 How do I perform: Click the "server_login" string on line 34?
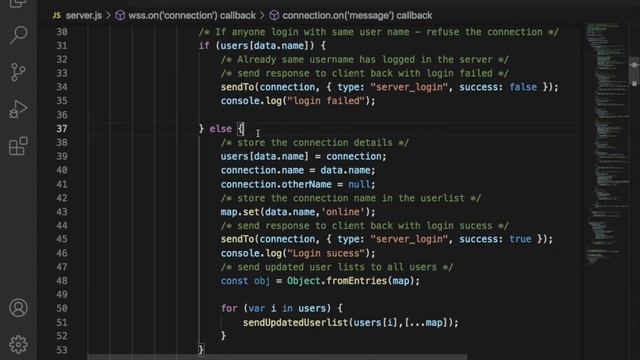pyautogui.click(x=409, y=87)
